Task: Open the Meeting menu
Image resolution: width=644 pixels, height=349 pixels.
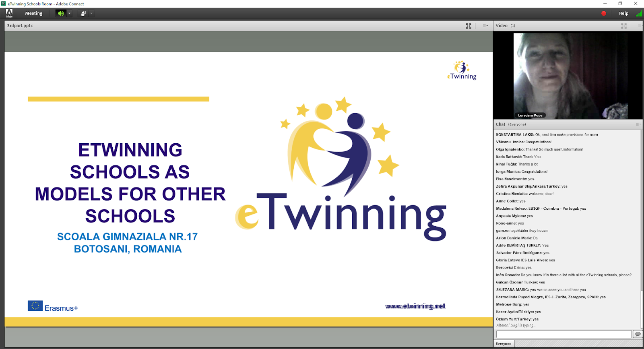Action: [34, 13]
